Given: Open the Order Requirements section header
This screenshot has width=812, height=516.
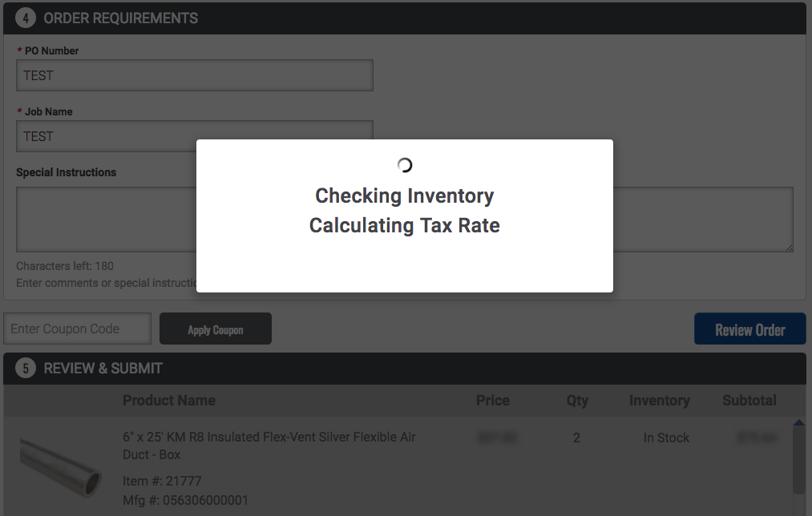Looking at the screenshot, I should click(x=405, y=18).
